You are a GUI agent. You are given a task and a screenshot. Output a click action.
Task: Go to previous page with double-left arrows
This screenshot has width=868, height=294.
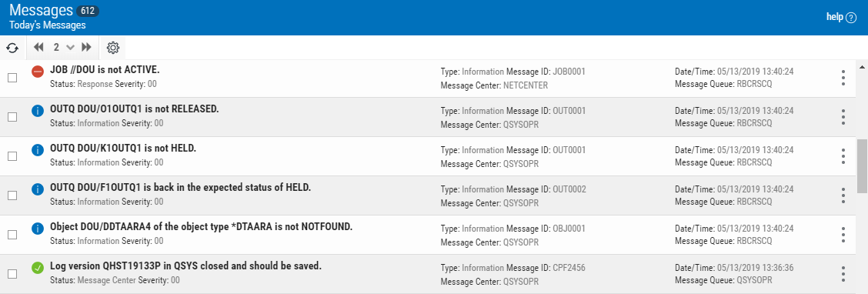point(38,48)
